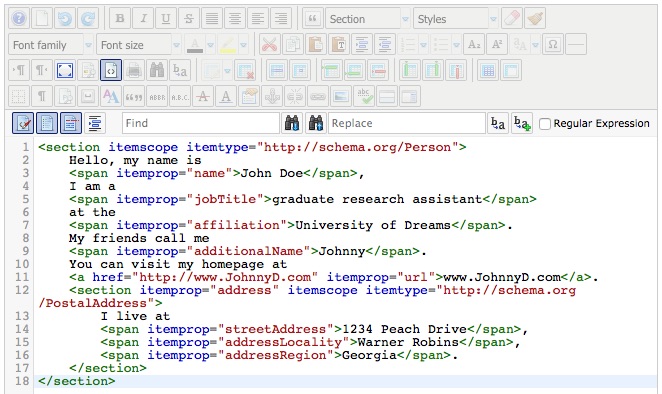Click the replace all button with green plus

point(522,123)
